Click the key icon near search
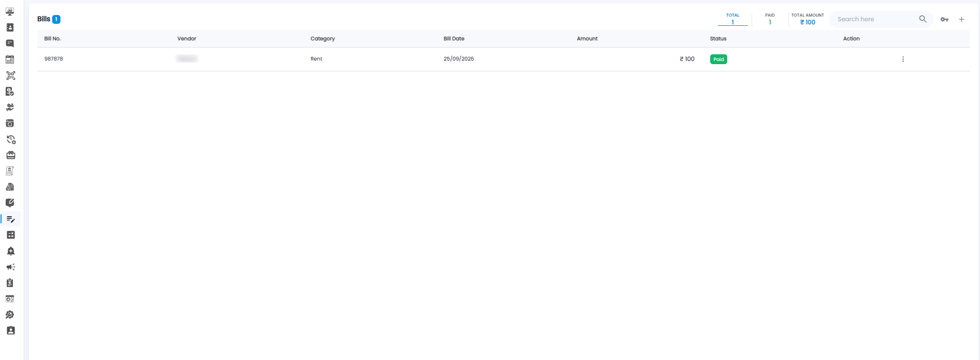 click(944, 20)
